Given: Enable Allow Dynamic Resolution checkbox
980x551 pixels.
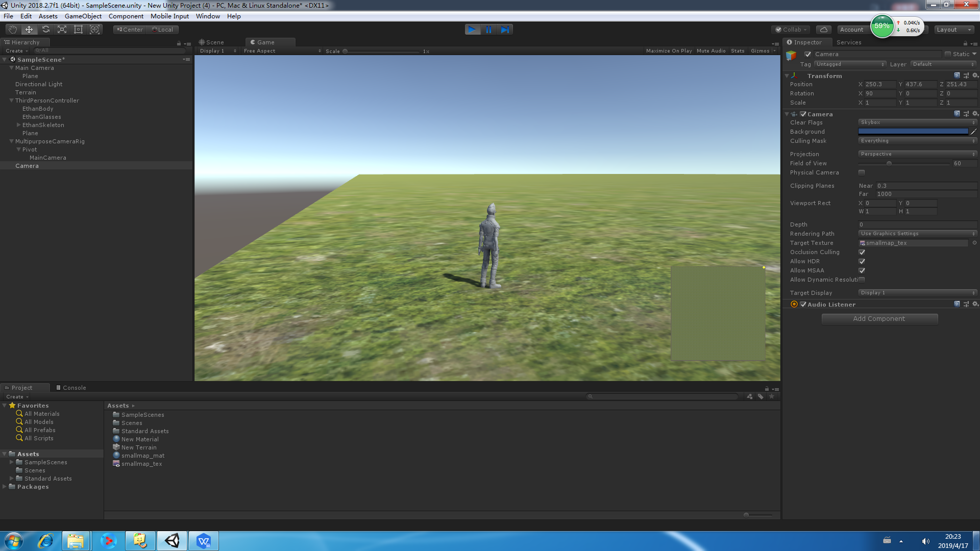Looking at the screenshot, I should (862, 280).
